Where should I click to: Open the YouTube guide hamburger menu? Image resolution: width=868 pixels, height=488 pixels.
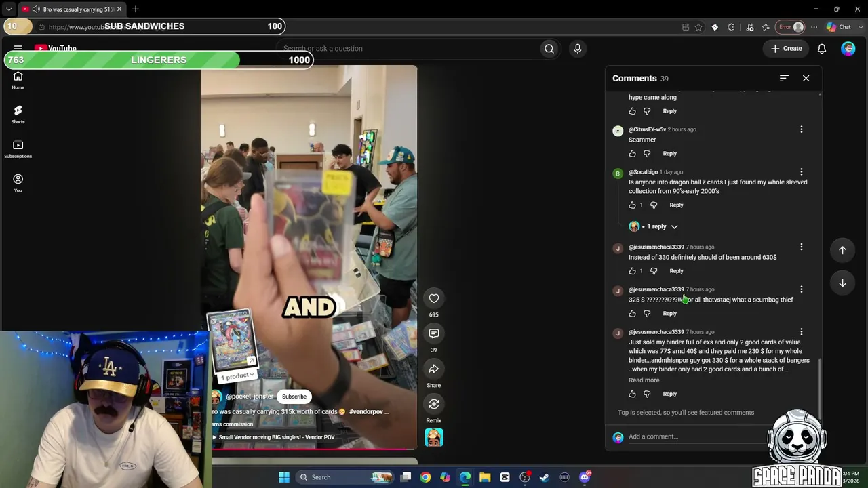[x=18, y=48]
